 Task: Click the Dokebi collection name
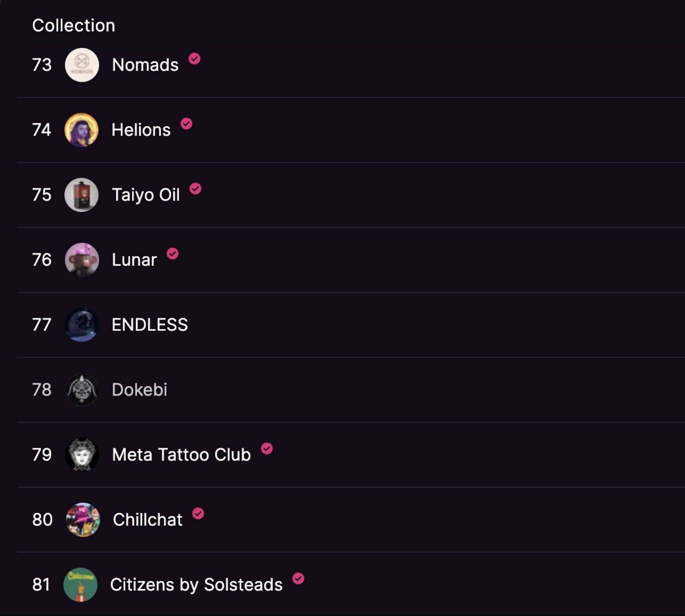(x=139, y=390)
